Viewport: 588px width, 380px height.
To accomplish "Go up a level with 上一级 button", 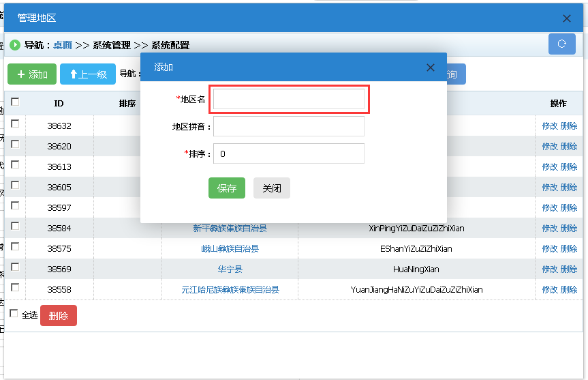I will pos(88,74).
